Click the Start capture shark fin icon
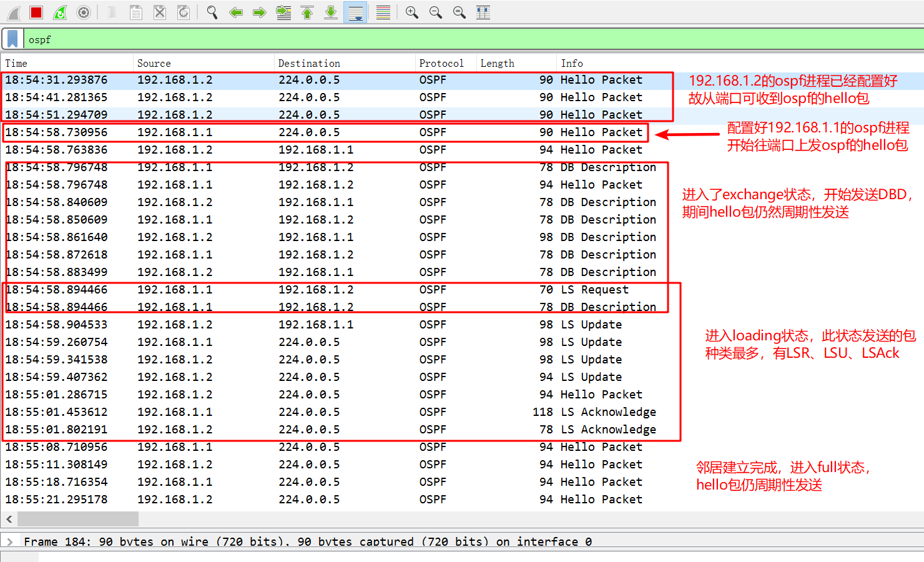 click(x=14, y=12)
